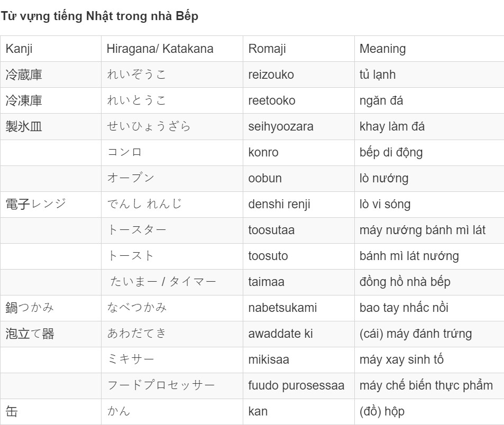Click the mikisaa romaji cell

point(299,360)
